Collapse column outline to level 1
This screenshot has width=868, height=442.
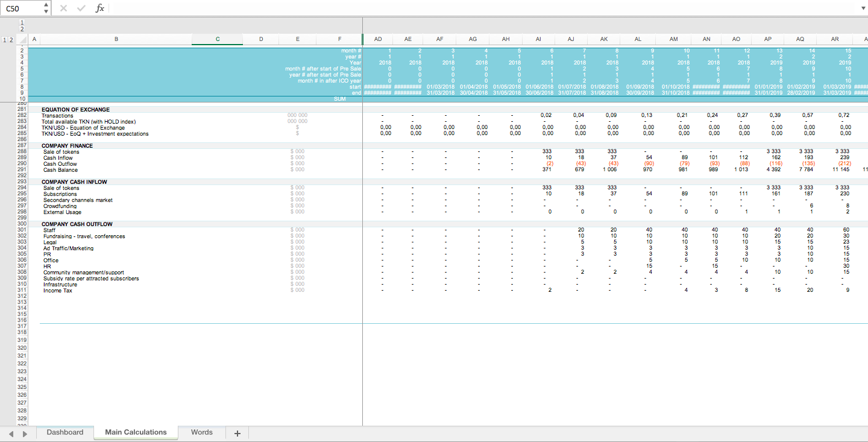[22, 23]
